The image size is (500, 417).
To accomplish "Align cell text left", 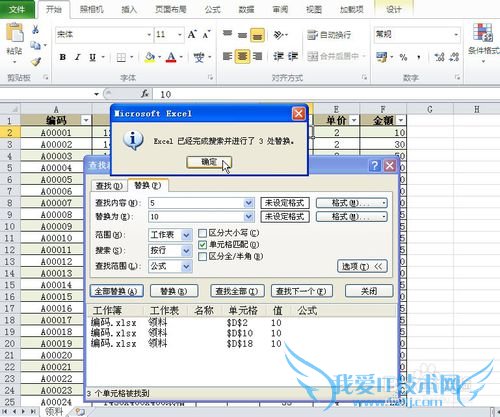I will 227,56.
